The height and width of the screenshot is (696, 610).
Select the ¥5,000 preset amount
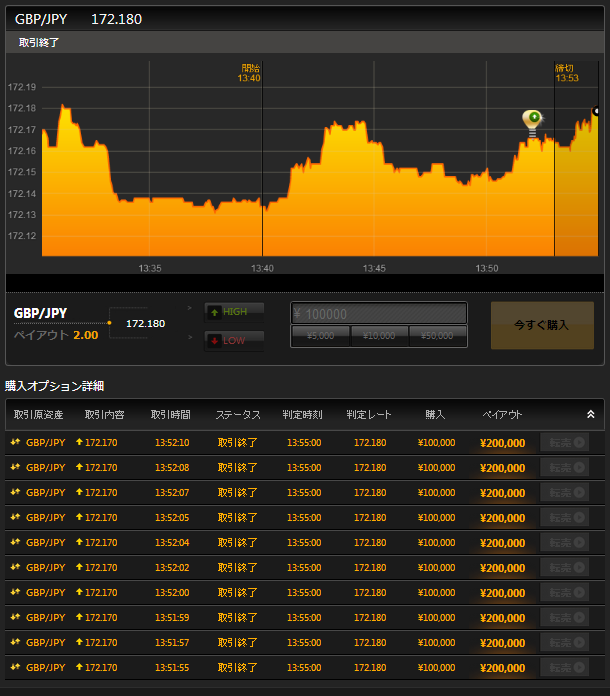[x=321, y=336]
